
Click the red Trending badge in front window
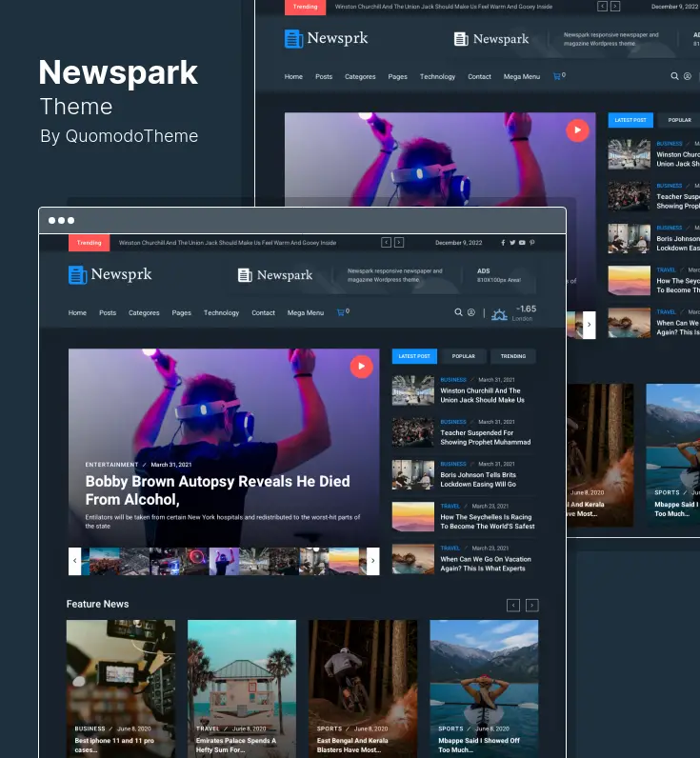(x=89, y=243)
